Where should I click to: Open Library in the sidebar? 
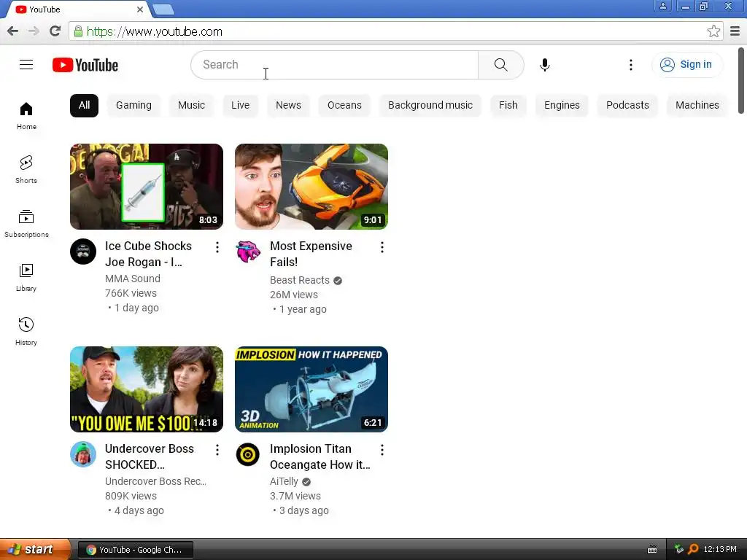coord(26,277)
